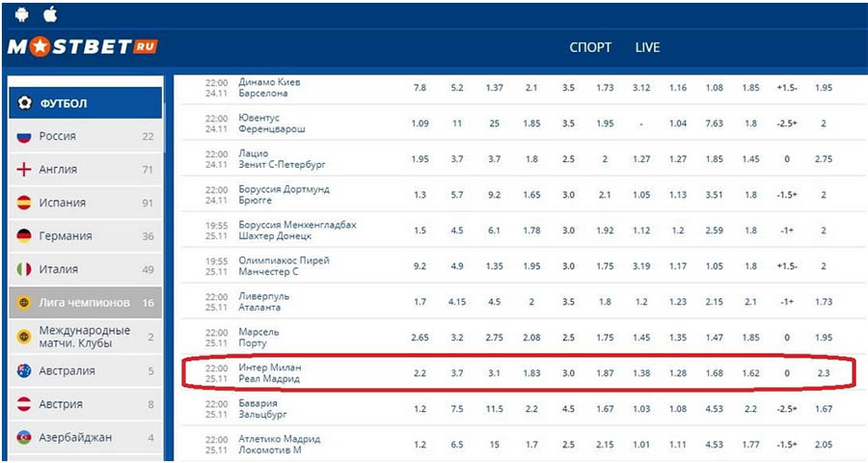Click the Australia flag icon
Image resolution: width=868 pixels, height=463 pixels.
tap(24, 370)
